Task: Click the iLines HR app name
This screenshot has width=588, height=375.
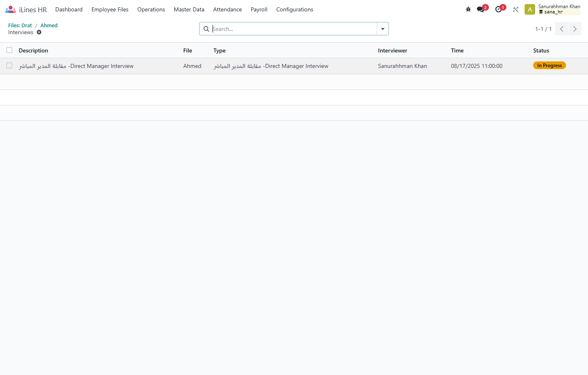Action: tap(33, 10)
